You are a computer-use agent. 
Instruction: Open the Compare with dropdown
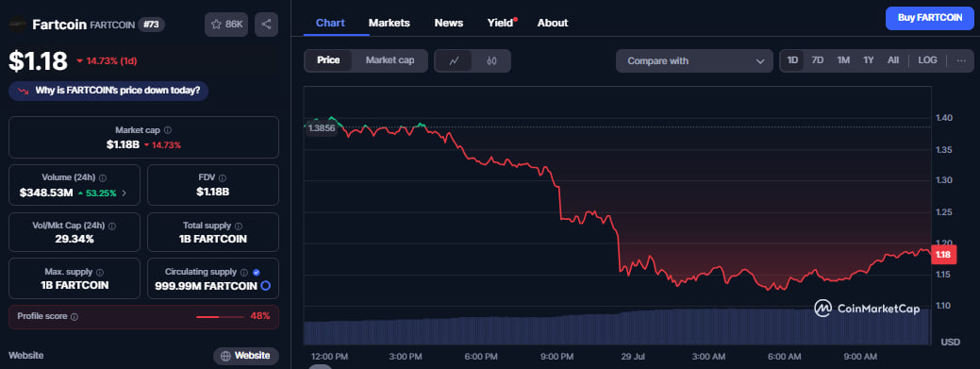[x=694, y=61]
